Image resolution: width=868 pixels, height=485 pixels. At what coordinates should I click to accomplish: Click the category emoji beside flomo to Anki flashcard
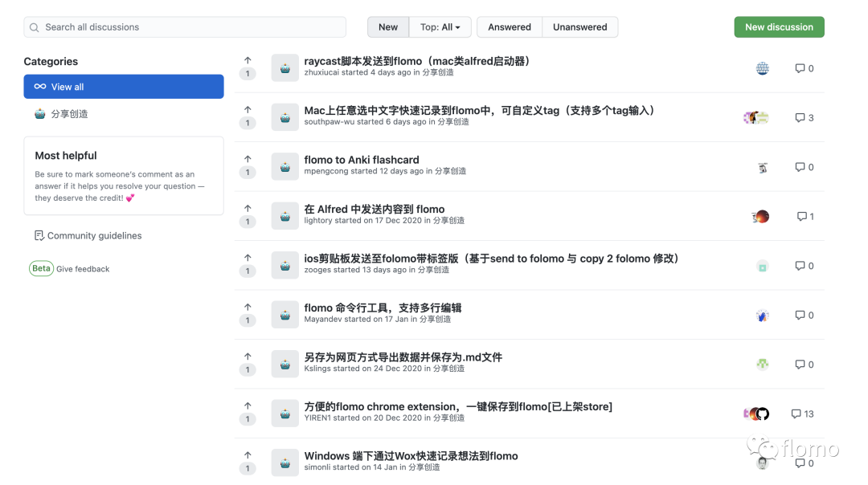click(285, 167)
